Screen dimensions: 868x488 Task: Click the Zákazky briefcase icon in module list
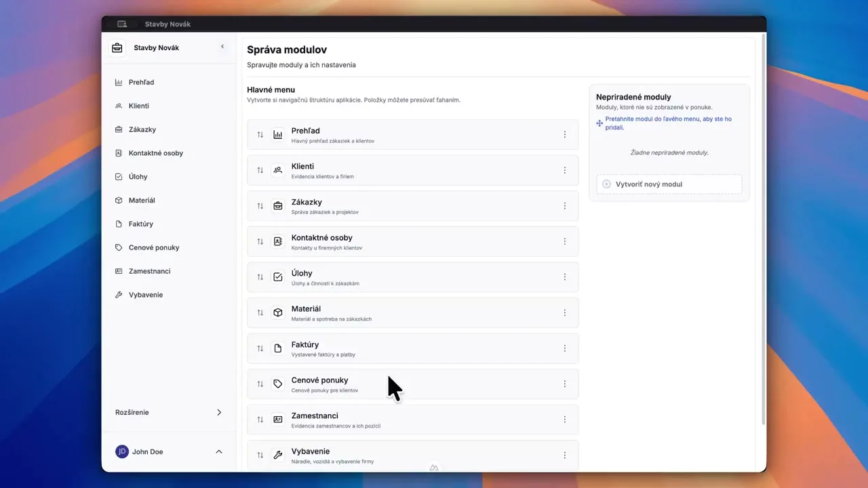(277, 206)
